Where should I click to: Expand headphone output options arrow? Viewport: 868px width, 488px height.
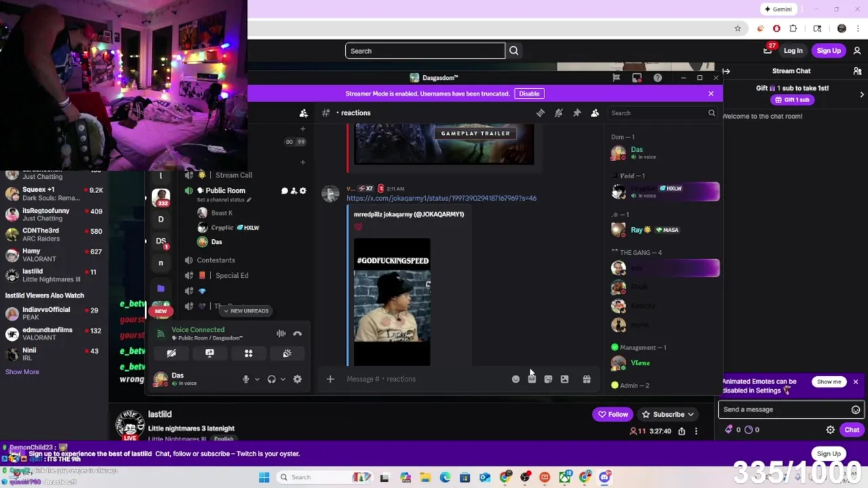pyautogui.click(x=283, y=380)
